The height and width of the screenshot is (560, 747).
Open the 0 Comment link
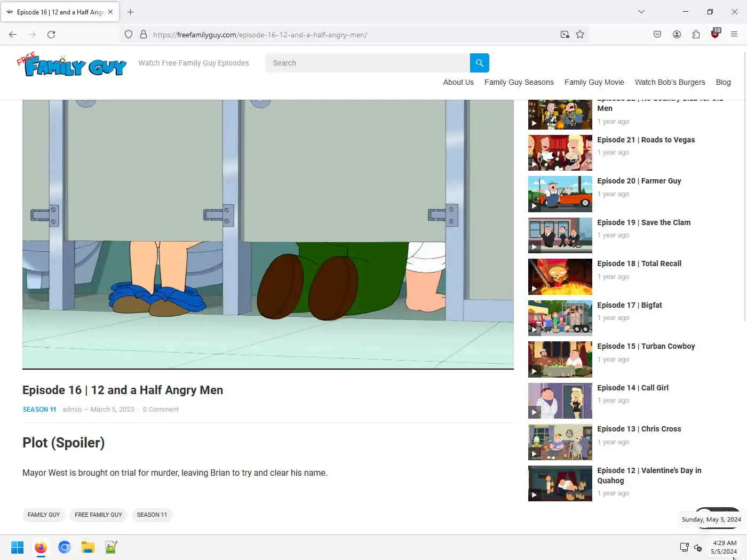pos(161,410)
